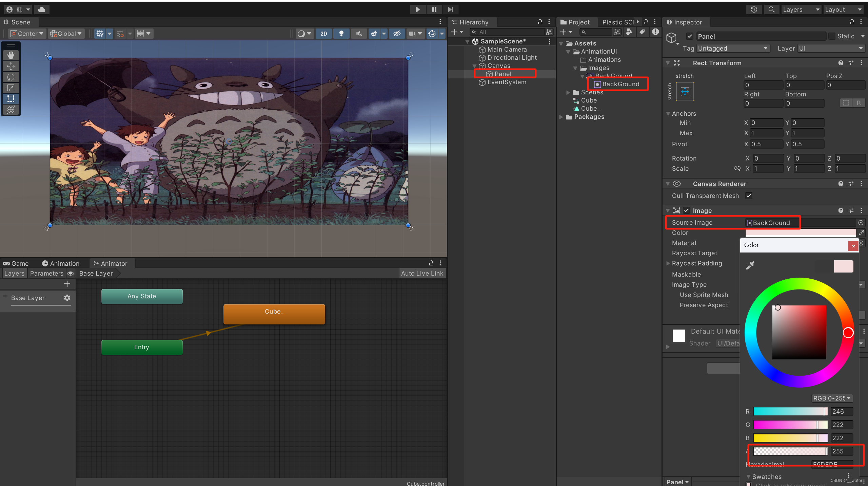Select the Scale tool in Scene

point(11,88)
